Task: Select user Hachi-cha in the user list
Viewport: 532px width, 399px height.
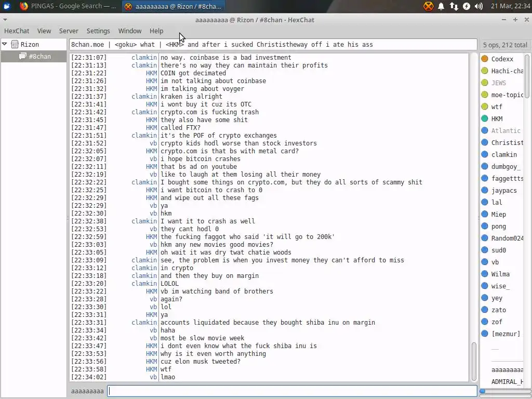Action: (507, 71)
